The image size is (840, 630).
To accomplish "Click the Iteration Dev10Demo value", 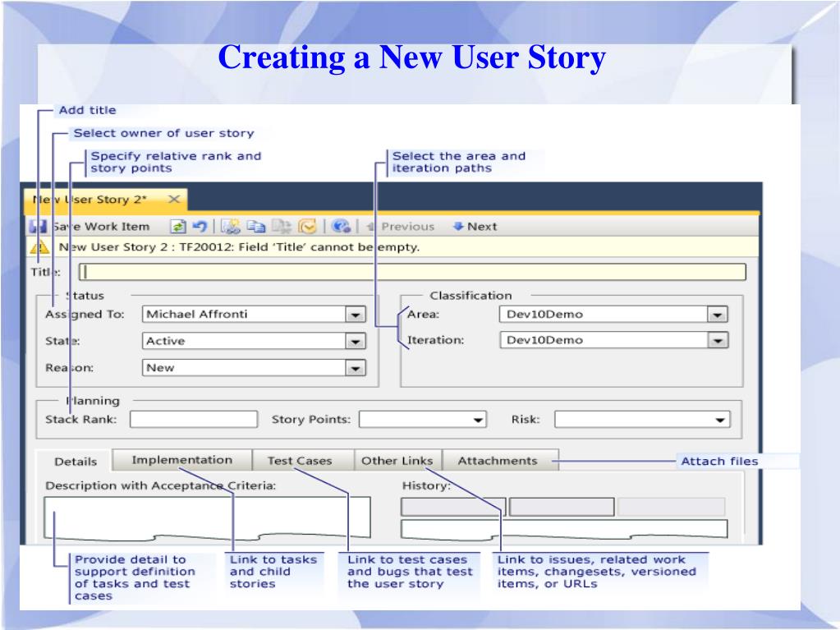I will click(x=544, y=340).
